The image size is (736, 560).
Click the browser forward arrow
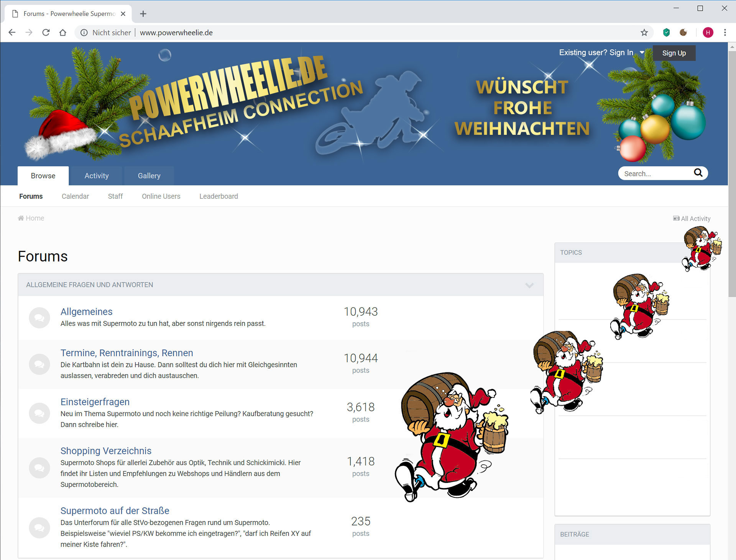click(x=29, y=33)
